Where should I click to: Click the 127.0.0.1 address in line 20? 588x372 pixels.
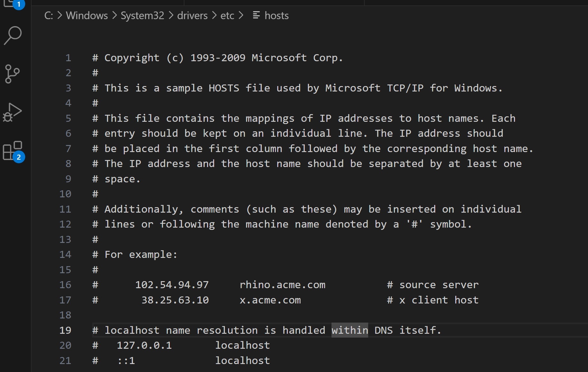pyautogui.click(x=144, y=345)
